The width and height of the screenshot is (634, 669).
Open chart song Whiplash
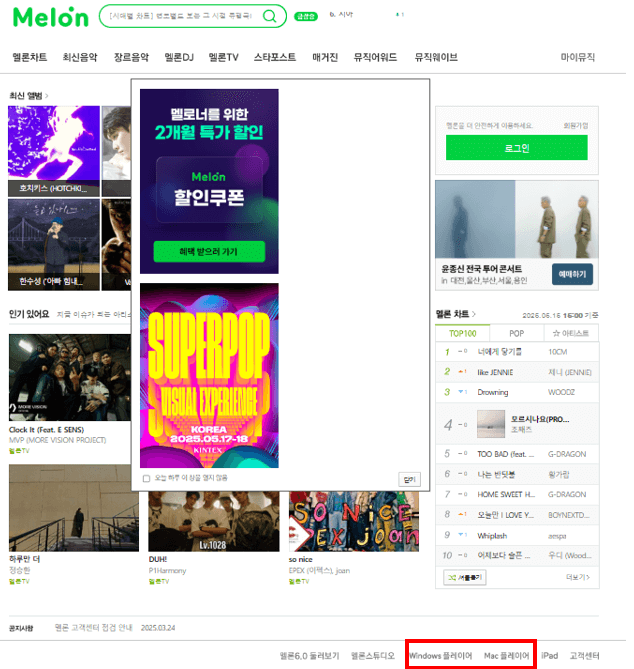tap(492, 535)
